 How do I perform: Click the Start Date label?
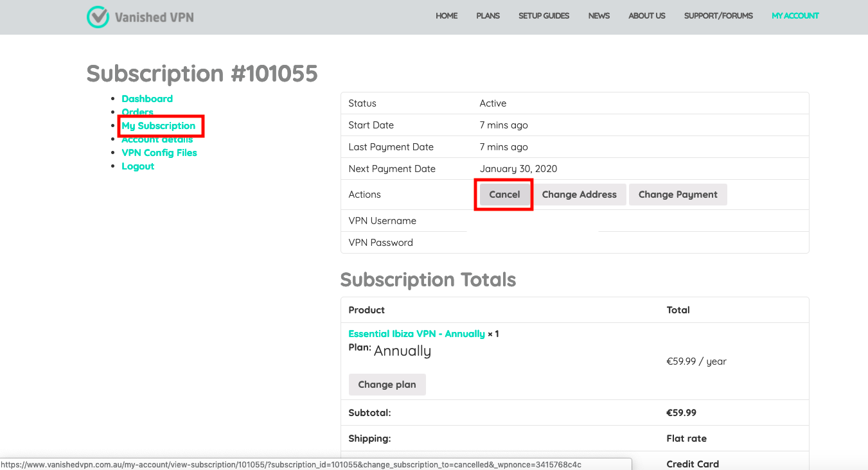coord(371,125)
